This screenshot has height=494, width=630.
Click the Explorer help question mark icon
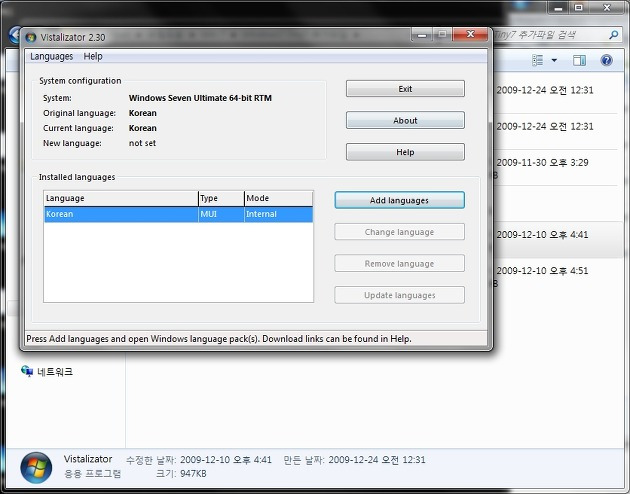click(x=606, y=60)
